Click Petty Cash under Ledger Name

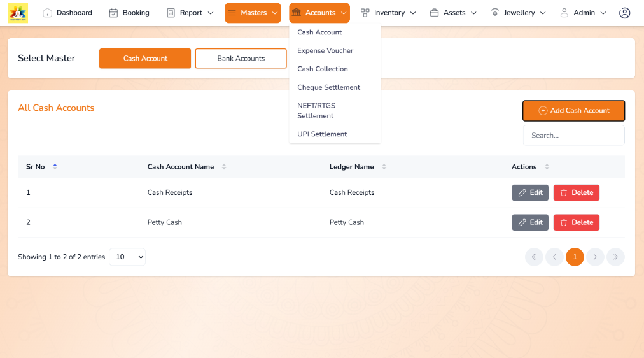point(347,222)
